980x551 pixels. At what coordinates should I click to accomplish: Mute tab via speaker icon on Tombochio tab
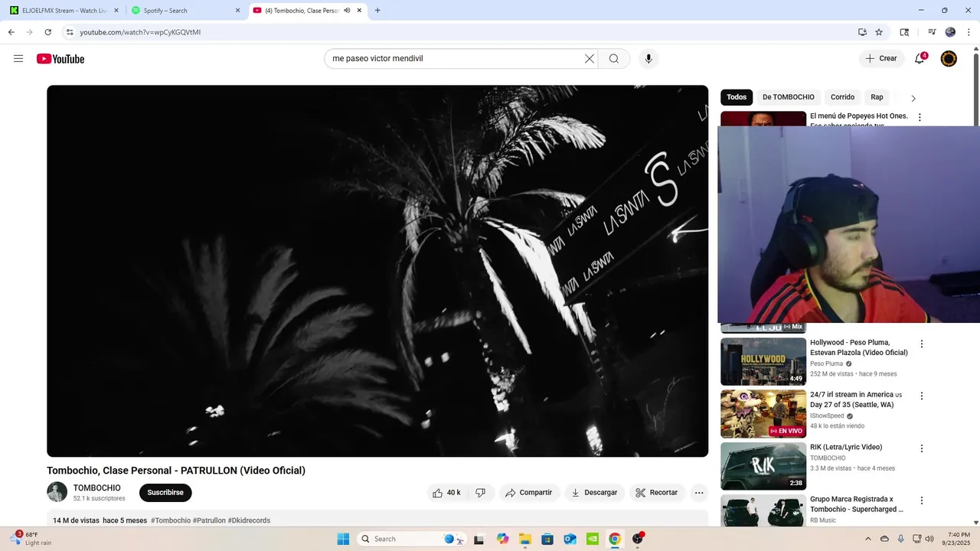[347, 11]
